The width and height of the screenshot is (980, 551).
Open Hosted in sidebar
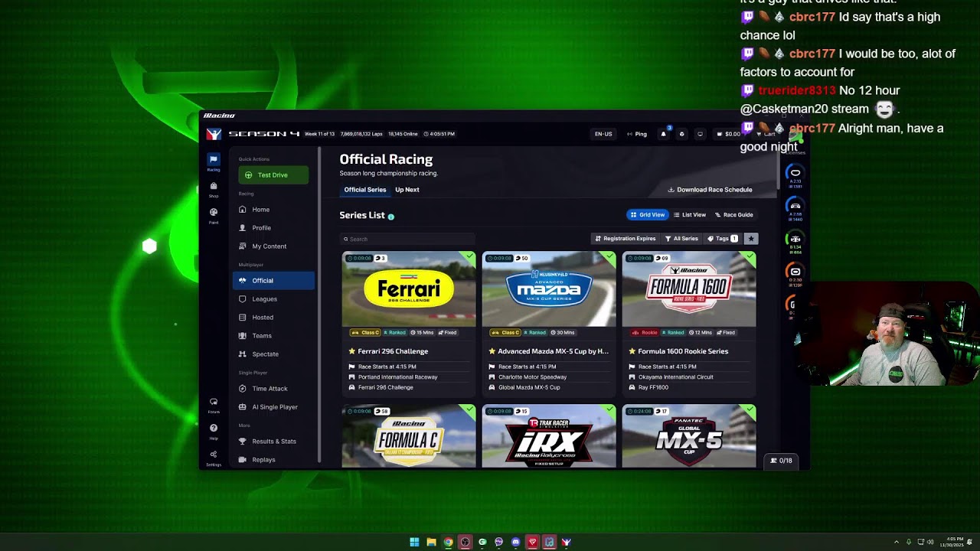coord(273,318)
